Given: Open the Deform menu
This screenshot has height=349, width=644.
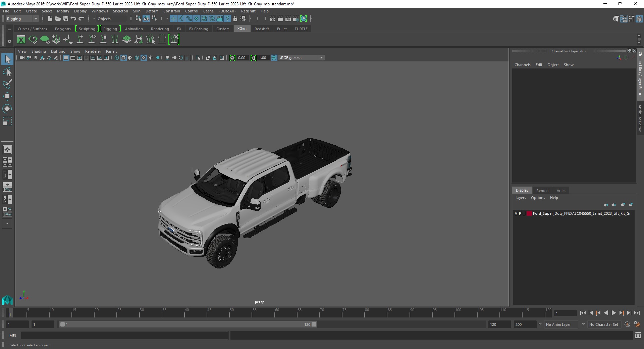Looking at the screenshot, I should pos(152,11).
